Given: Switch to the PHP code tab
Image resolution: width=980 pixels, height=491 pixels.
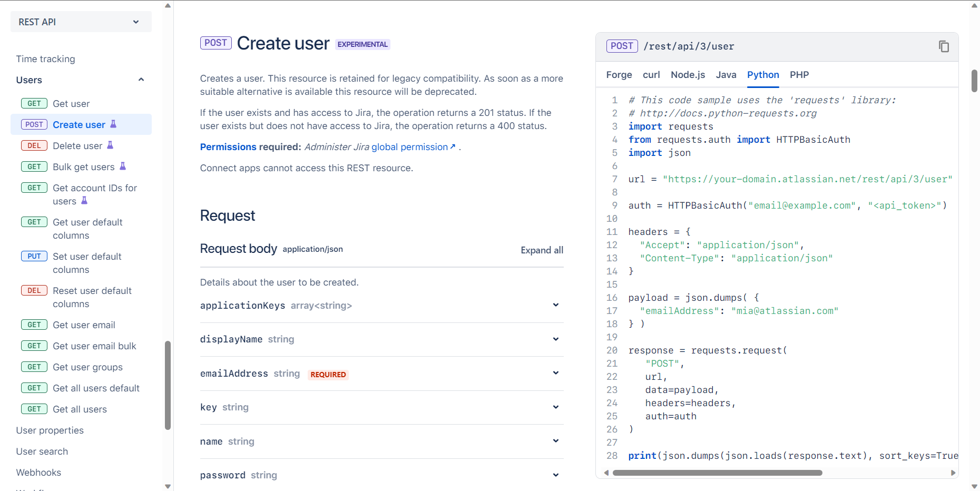Looking at the screenshot, I should [x=799, y=75].
